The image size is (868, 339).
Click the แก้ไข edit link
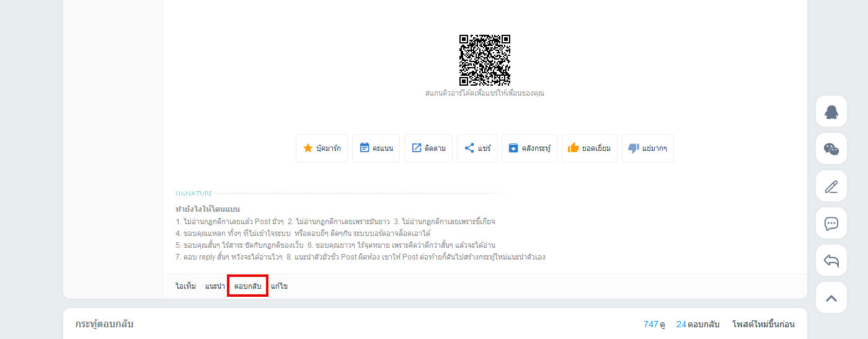[x=279, y=286]
